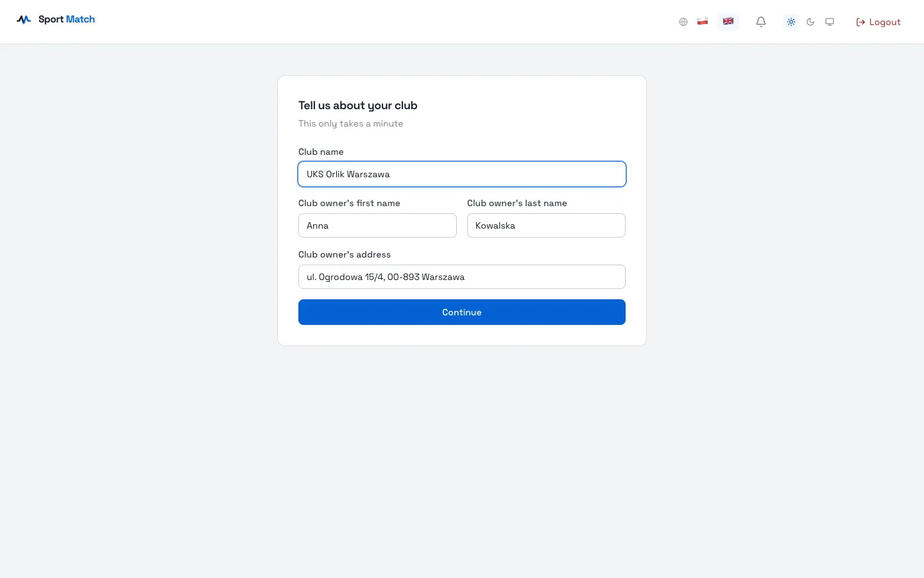924x578 pixels.
Task: Switch to dark theme moon icon
Action: (x=810, y=22)
